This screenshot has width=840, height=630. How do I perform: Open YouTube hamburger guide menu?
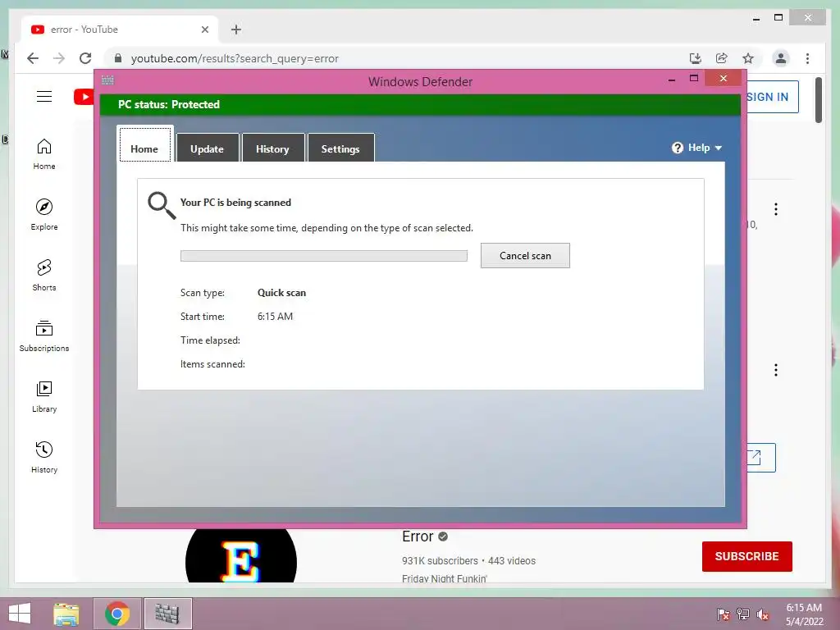click(x=44, y=97)
